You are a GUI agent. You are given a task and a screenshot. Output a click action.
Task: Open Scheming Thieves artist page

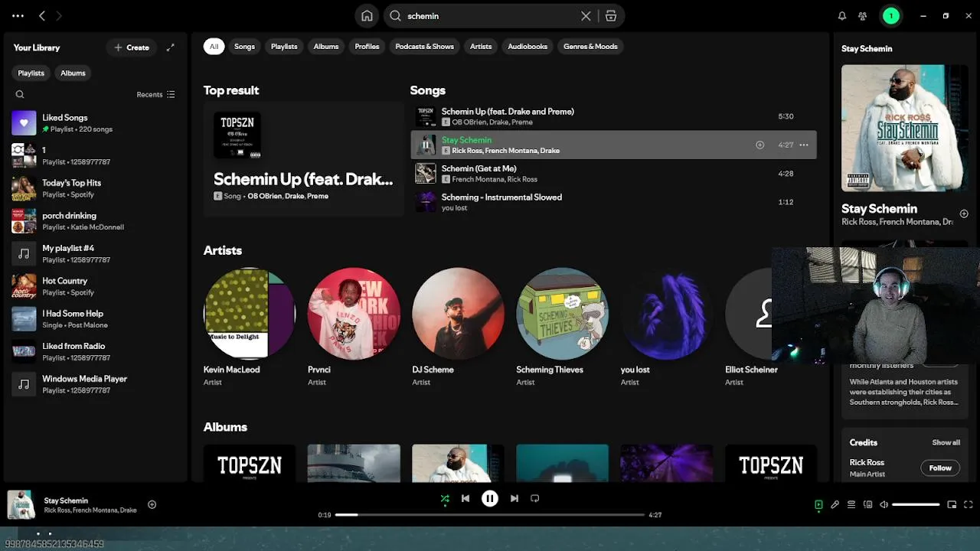(562, 328)
